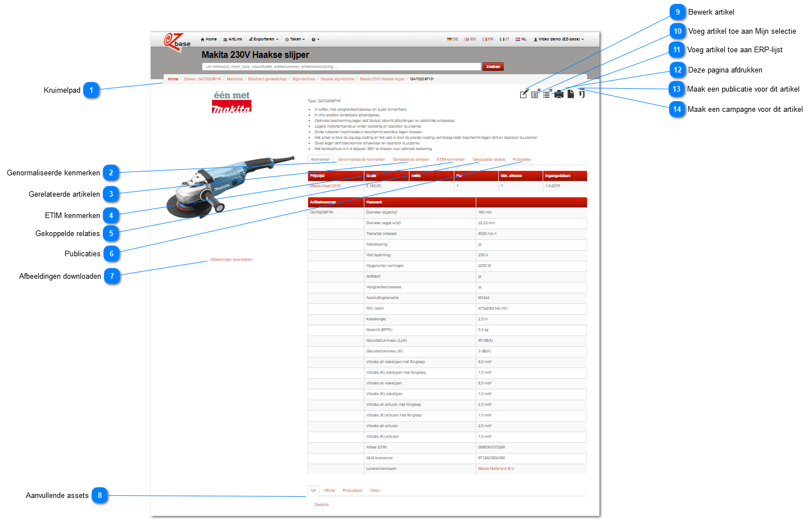The width and height of the screenshot is (812, 521).
Task: Create publication using document icon
Action: pos(571,94)
